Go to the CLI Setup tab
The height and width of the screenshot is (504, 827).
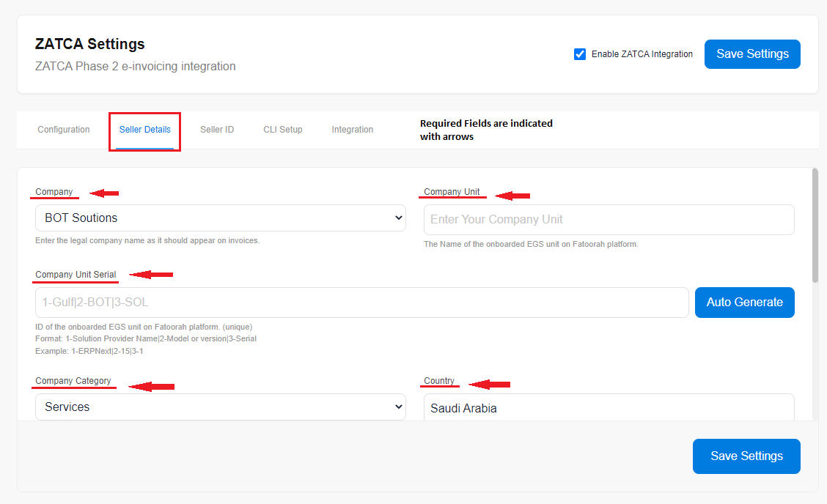(x=283, y=130)
